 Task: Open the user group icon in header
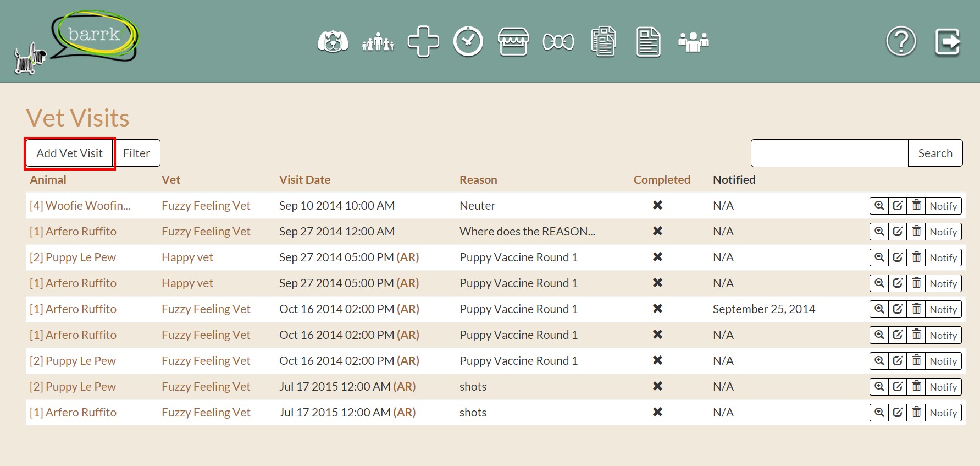[694, 41]
